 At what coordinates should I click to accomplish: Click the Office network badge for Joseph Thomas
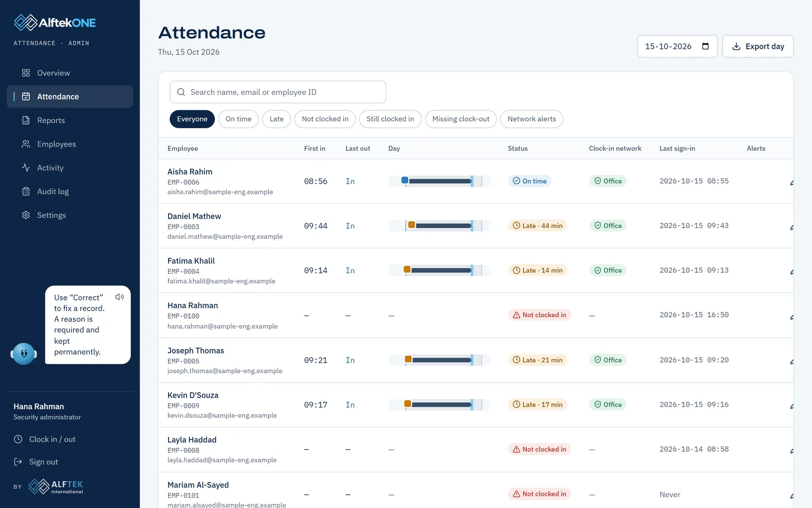pyautogui.click(x=607, y=360)
